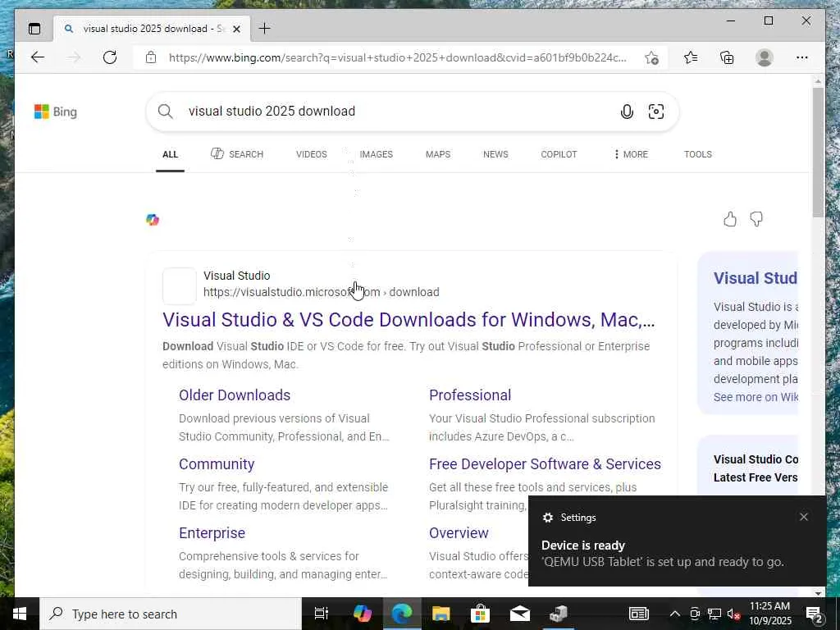Open the Community edition link
840x630 pixels.
[217, 464]
